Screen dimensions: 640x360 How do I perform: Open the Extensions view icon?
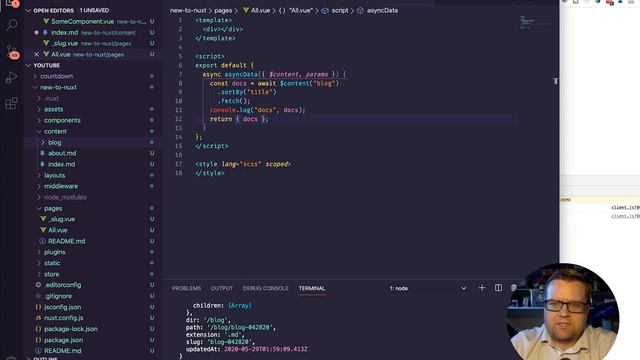tap(12, 103)
